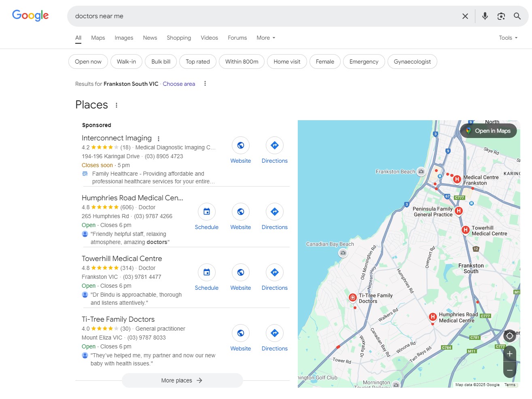Viewport: 532px width, 399px height.
Task: Expand the More search categories dropdown
Action: [x=266, y=38]
